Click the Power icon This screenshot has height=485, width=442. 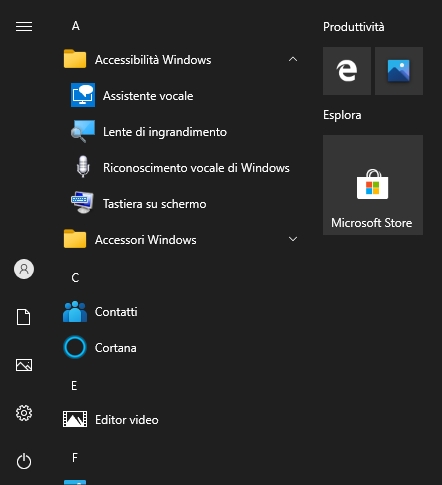[24, 461]
